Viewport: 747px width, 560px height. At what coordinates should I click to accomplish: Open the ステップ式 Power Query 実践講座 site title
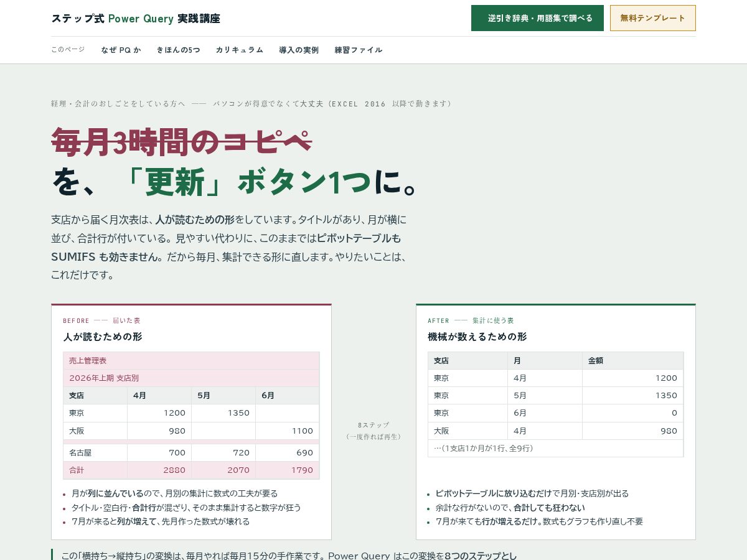(x=136, y=18)
